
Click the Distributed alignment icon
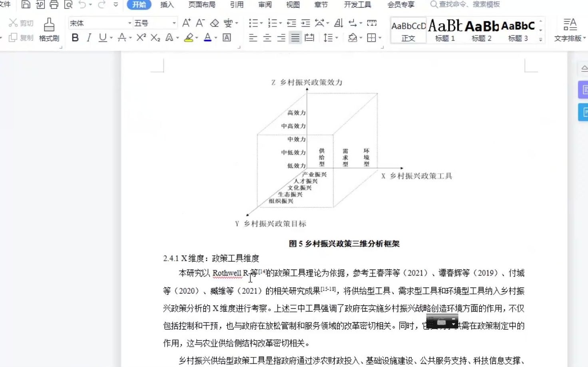coord(309,38)
